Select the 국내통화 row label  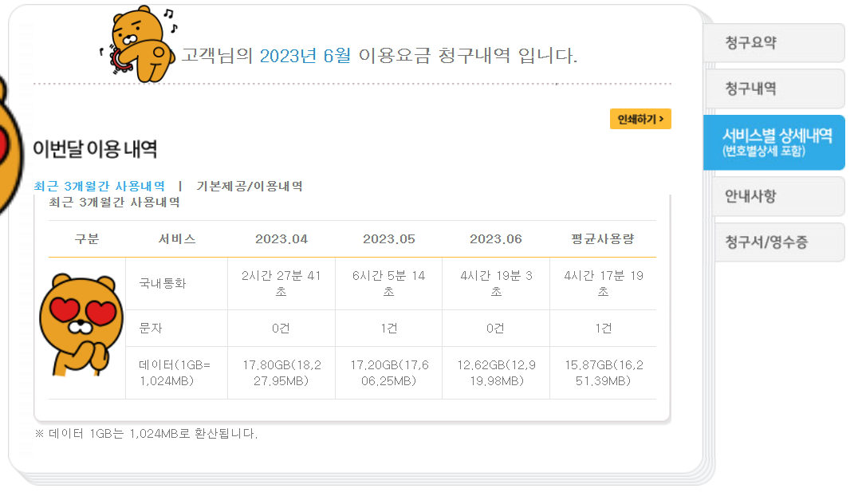[163, 283]
